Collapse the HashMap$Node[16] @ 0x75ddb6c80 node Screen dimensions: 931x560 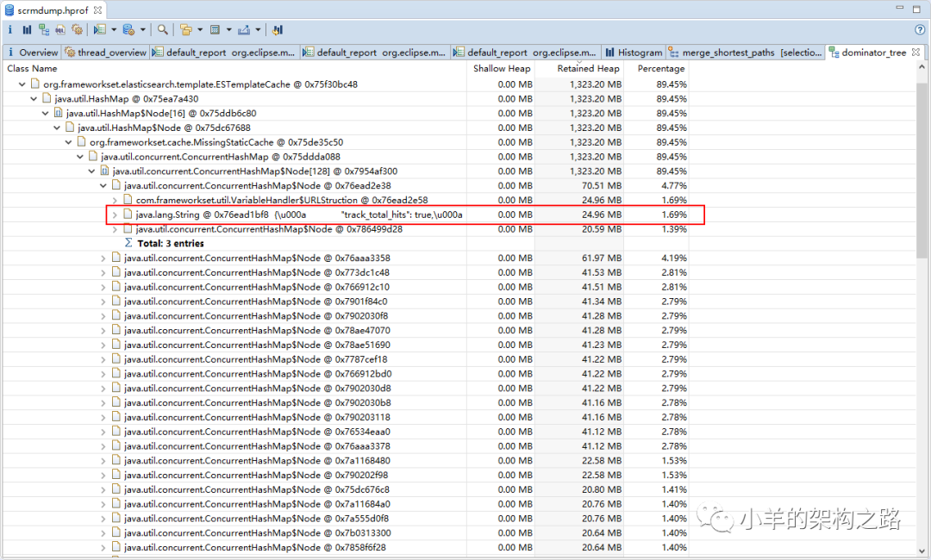point(45,113)
